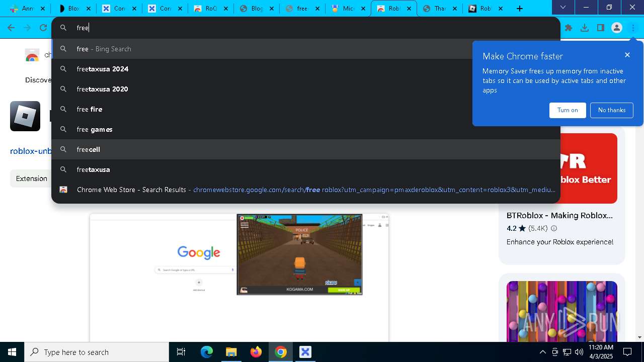The height and width of the screenshot is (362, 644).
Task: Open the roblox-unb link
Action: (x=31, y=151)
